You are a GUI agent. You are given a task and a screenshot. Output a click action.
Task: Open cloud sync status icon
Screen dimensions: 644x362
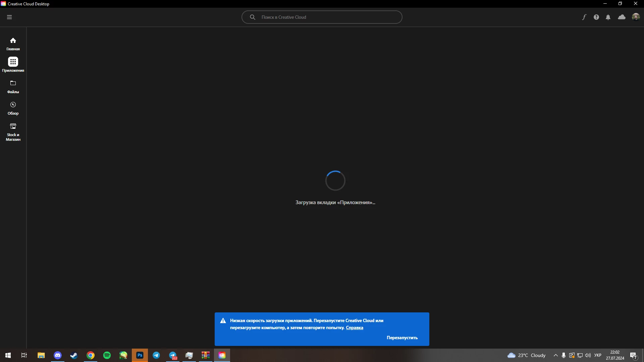point(622,17)
